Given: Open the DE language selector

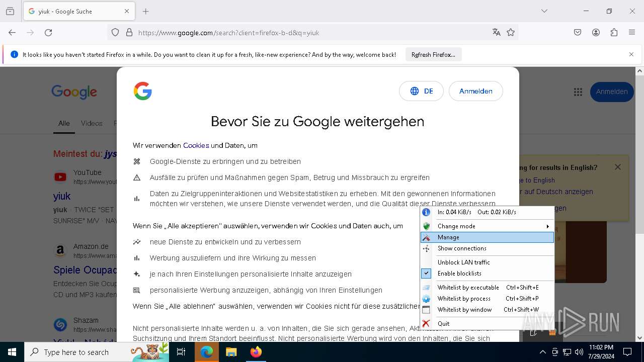Looking at the screenshot, I should (x=421, y=91).
